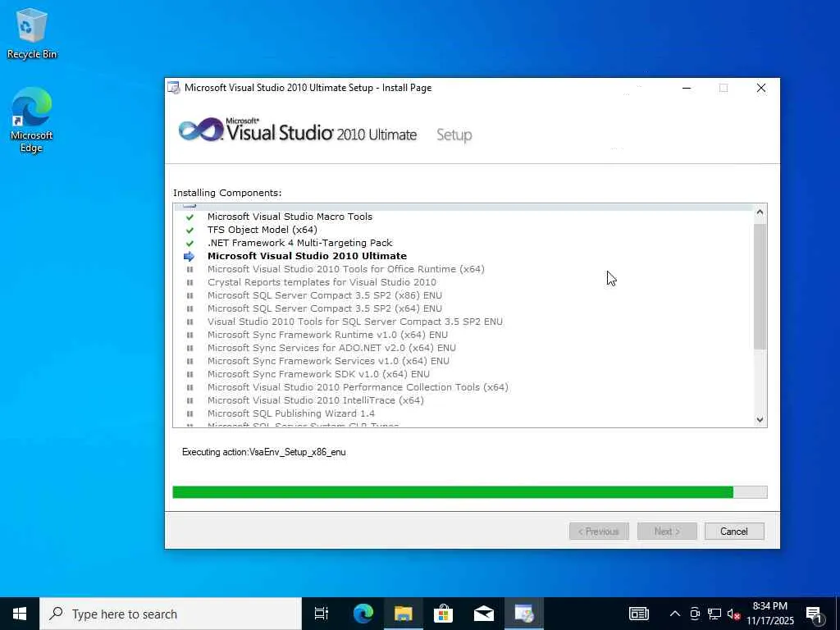This screenshot has width=840, height=630.
Task: Open the Windows Start menu
Action: (x=20, y=614)
